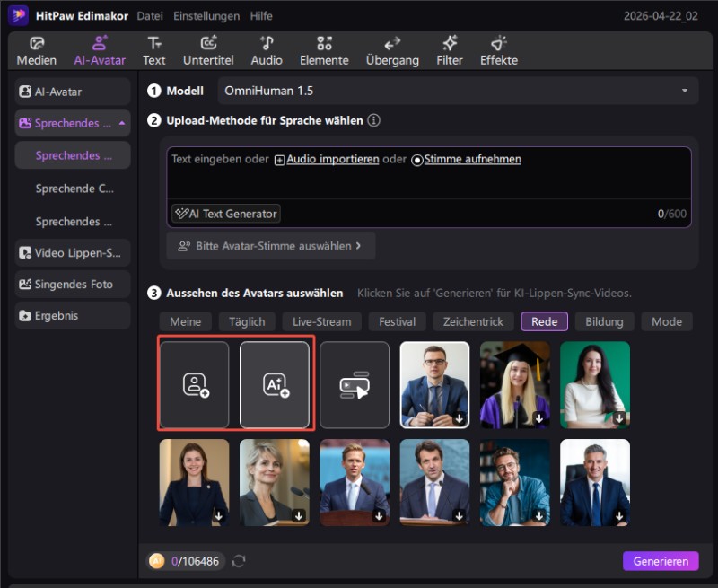This screenshot has width=718, height=588.
Task: Open the AI Text Generator
Action: click(225, 214)
